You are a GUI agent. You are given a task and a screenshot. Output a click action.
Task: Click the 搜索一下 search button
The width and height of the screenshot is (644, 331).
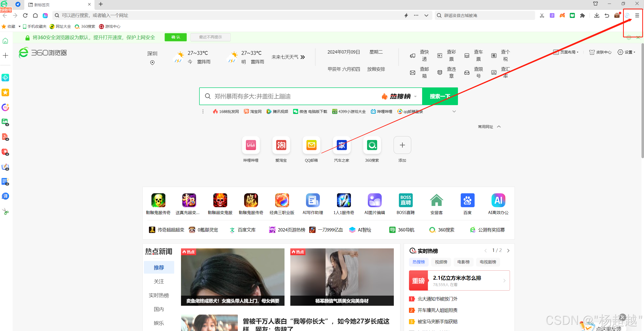coord(440,96)
